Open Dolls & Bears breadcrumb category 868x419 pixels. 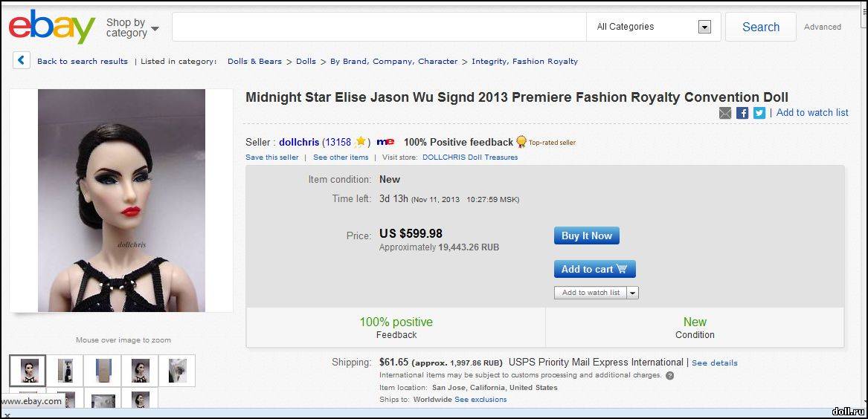(x=254, y=62)
